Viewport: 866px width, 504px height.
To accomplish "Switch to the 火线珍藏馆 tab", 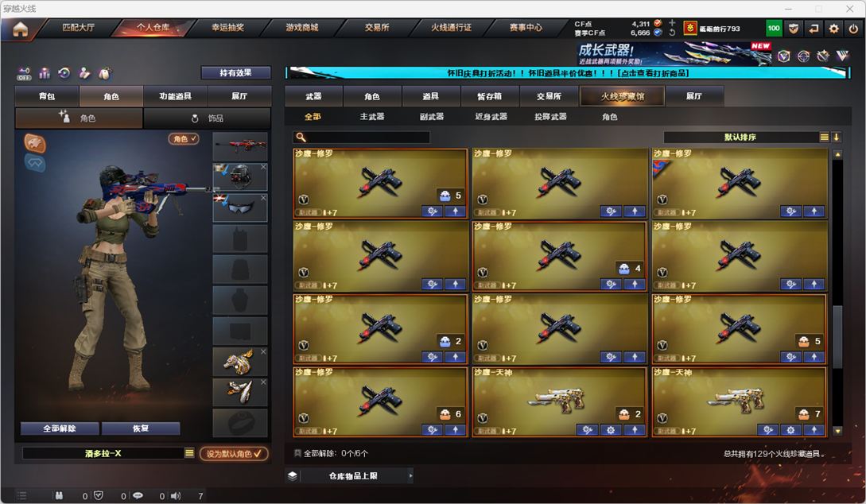I will tap(623, 96).
